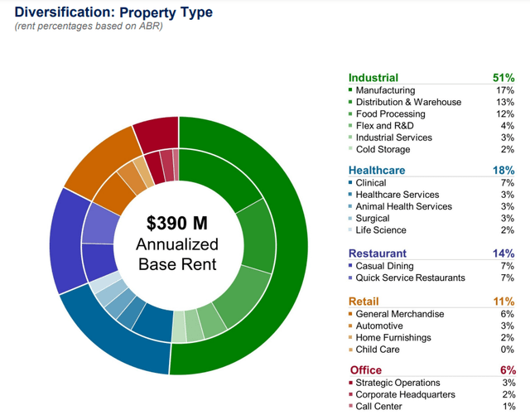Click the Distribution & Warehouse legend swatch

coord(350,102)
